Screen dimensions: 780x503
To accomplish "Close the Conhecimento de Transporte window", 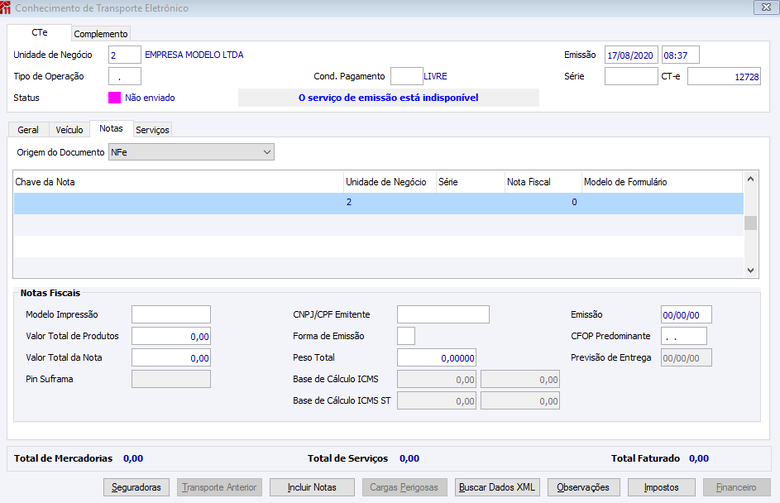I will point(766,7).
